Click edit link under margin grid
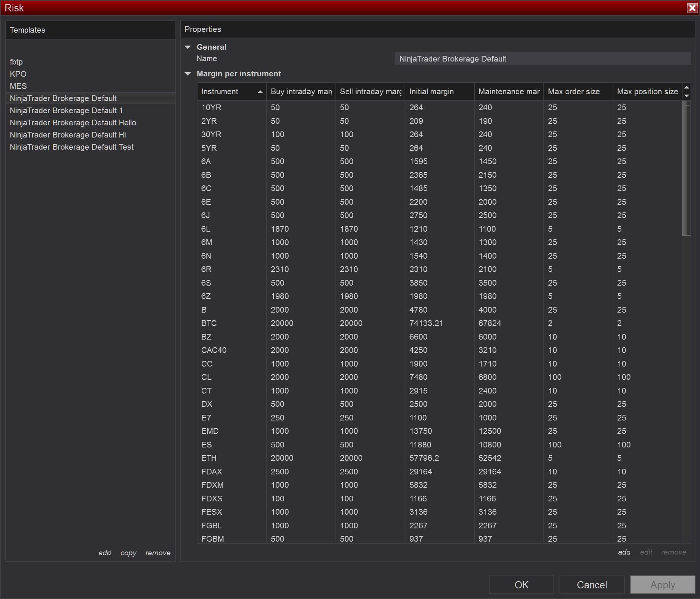 coord(646,552)
